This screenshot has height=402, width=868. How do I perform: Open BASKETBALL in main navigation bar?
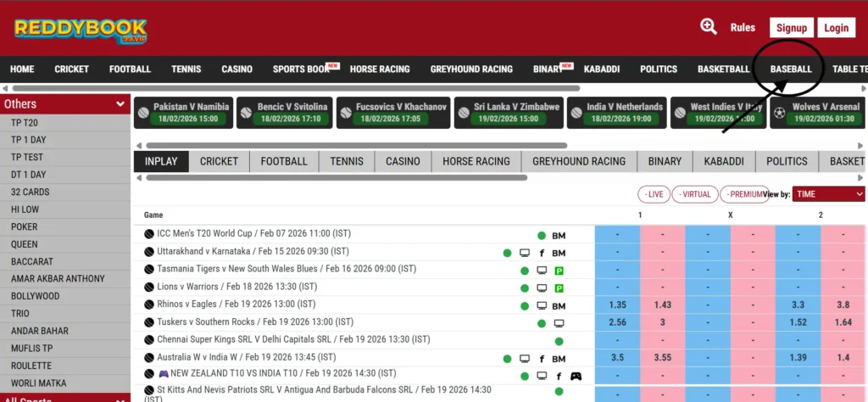(724, 70)
